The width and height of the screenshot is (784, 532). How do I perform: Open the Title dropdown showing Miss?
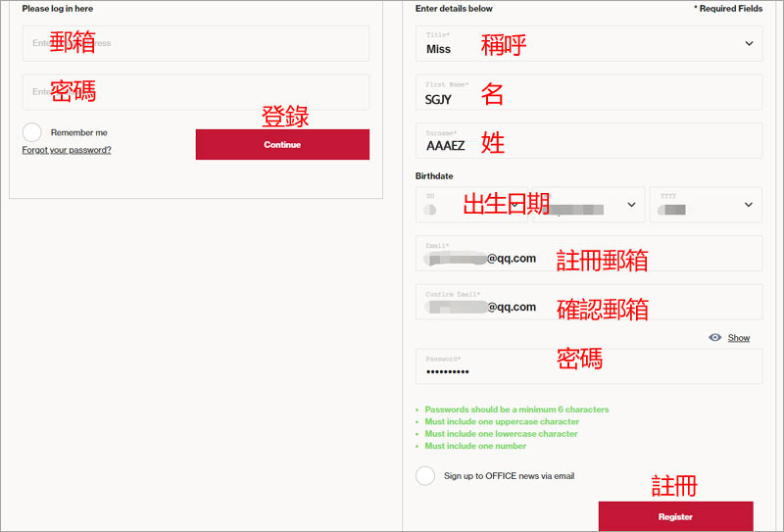pos(588,44)
